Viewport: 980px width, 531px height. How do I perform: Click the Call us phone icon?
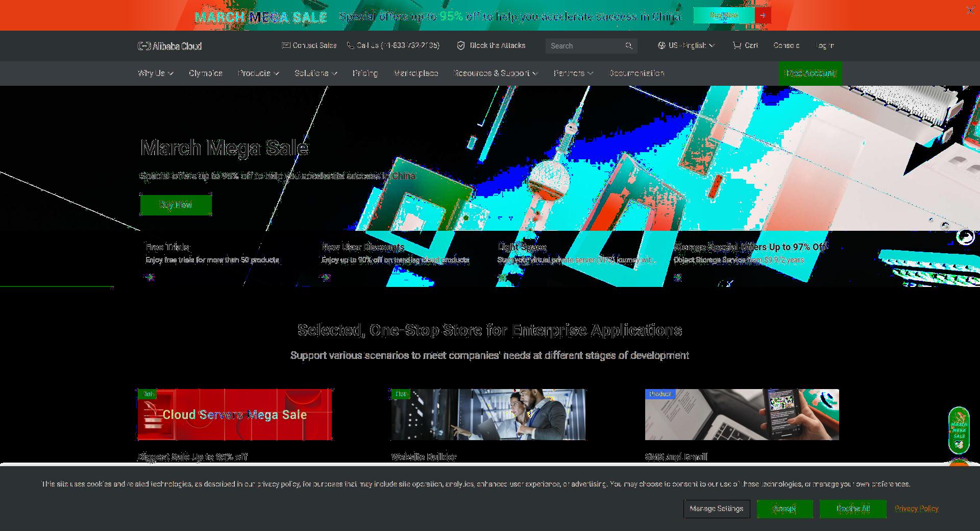click(x=350, y=45)
